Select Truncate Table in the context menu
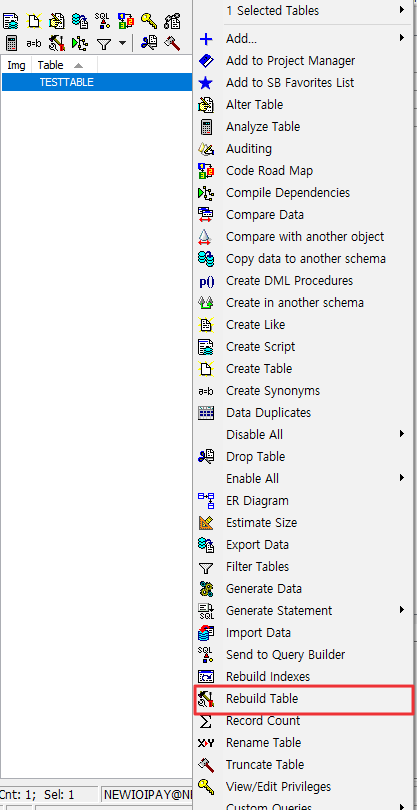417x810 pixels. click(x=303, y=765)
